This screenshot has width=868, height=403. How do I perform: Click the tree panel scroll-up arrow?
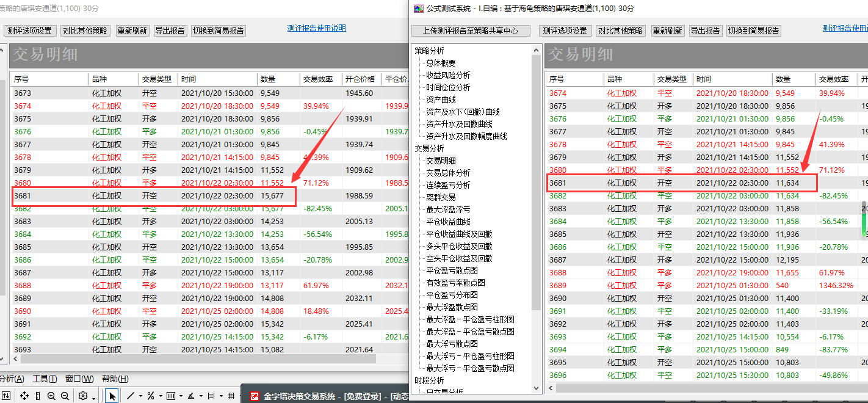click(537, 49)
